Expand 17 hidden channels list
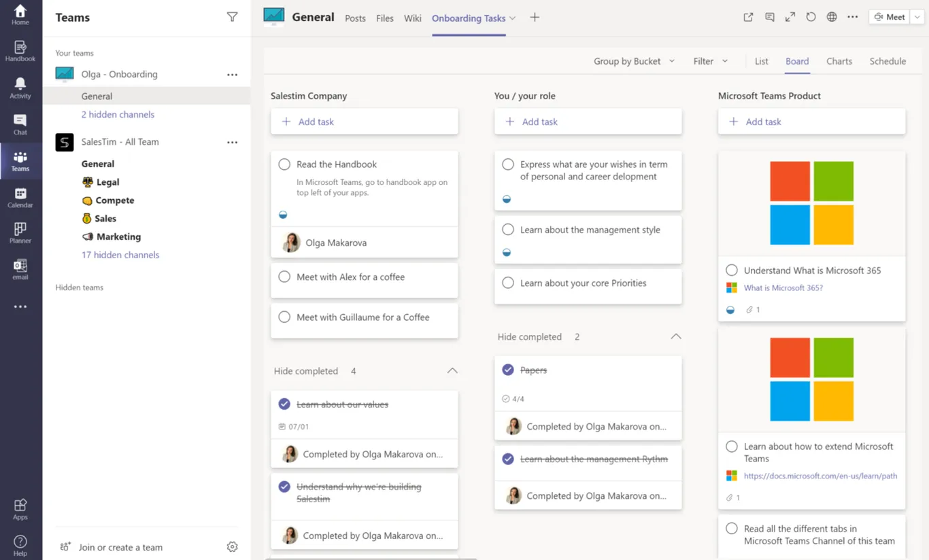The width and height of the screenshot is (929, 560). point(120,255)
